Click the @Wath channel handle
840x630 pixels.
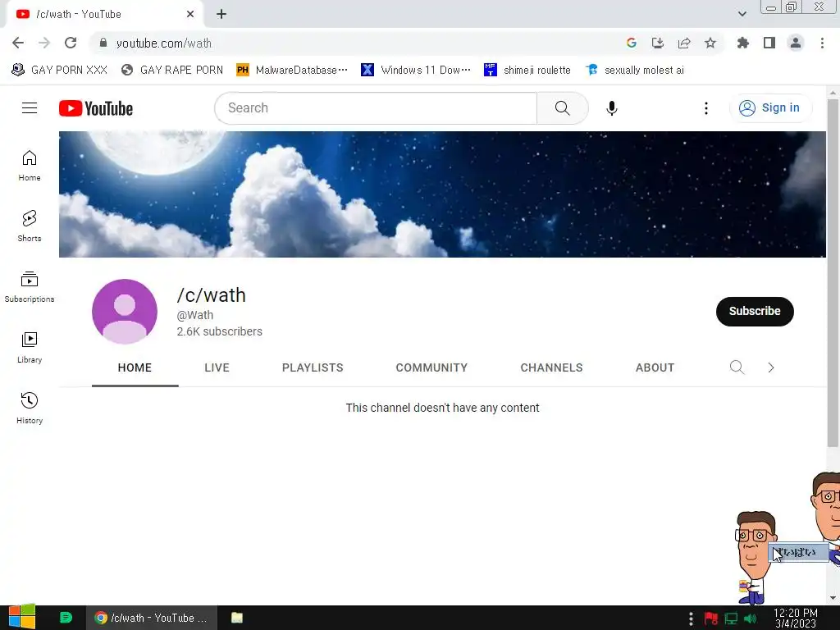pos(195,315)
